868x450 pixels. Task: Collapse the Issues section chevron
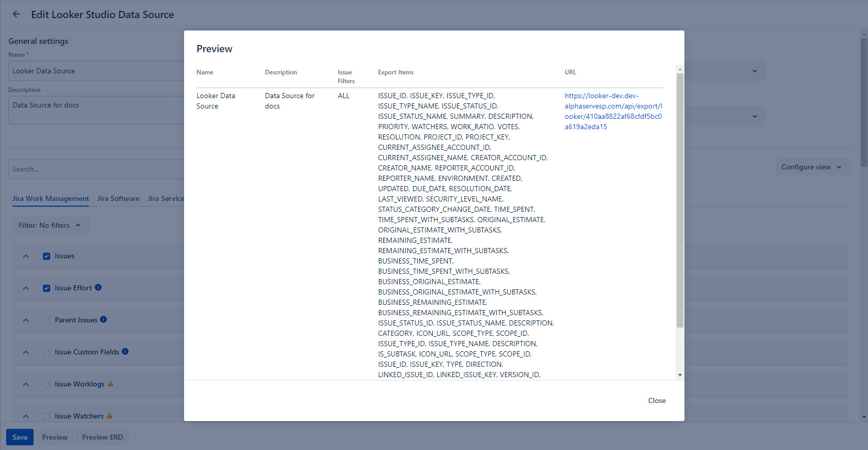(26, 256)
